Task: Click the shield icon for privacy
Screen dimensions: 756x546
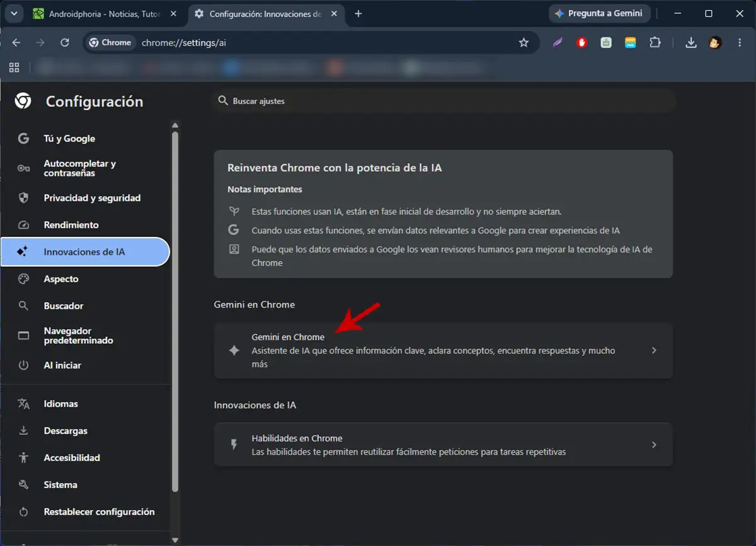Action: 23,198
